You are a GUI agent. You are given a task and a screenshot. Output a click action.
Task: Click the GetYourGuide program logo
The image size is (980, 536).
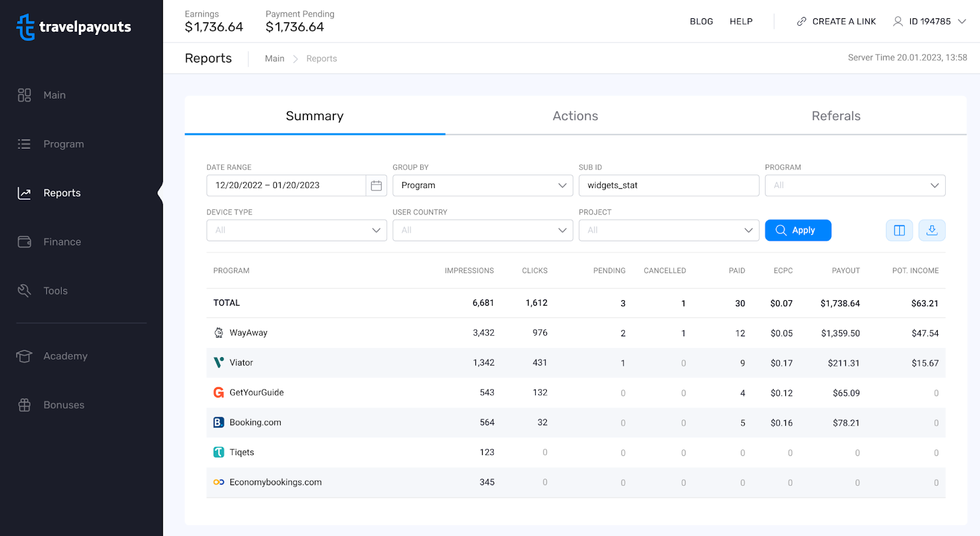(219, 393)
